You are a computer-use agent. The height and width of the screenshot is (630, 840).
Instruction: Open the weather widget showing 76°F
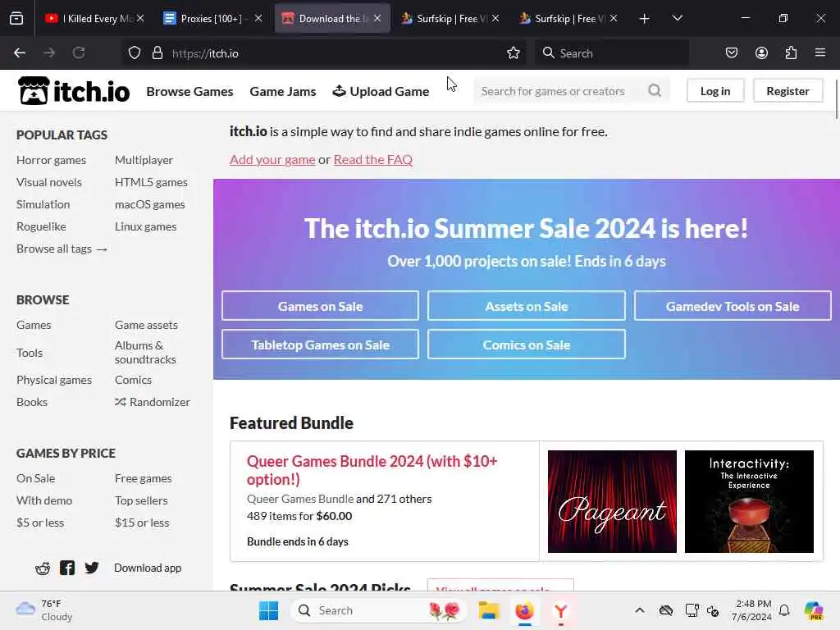coord(43,610)
